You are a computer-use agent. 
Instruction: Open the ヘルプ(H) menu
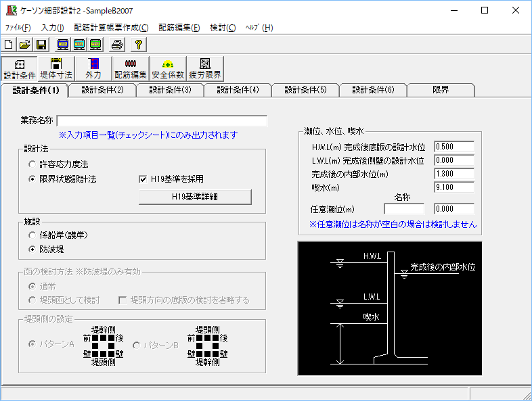tap(259, 28)
